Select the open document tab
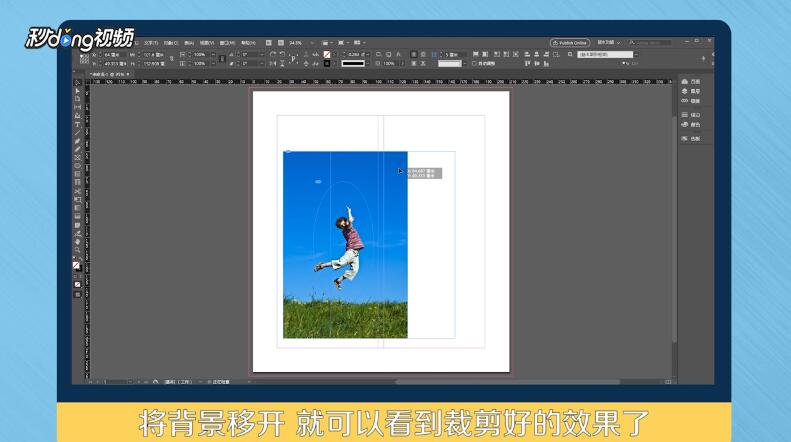Viewport: 791px width, 442px height. click(108, 74)
